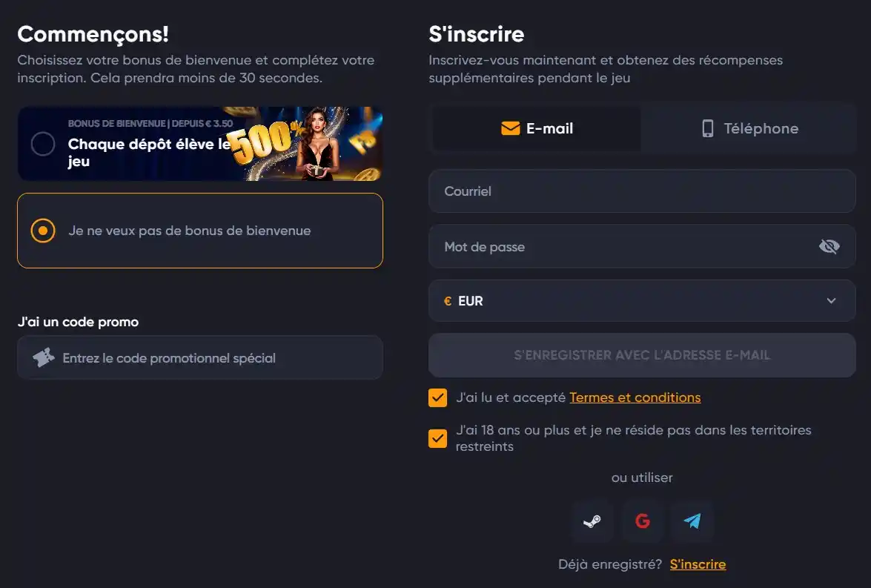Select the 500% welcome bonus radio button
The image size is (871, 588).
coord(43,144)
